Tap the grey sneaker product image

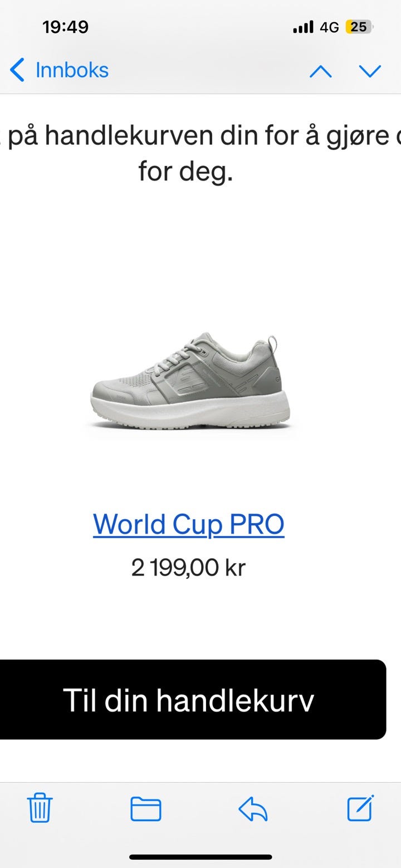189,381
